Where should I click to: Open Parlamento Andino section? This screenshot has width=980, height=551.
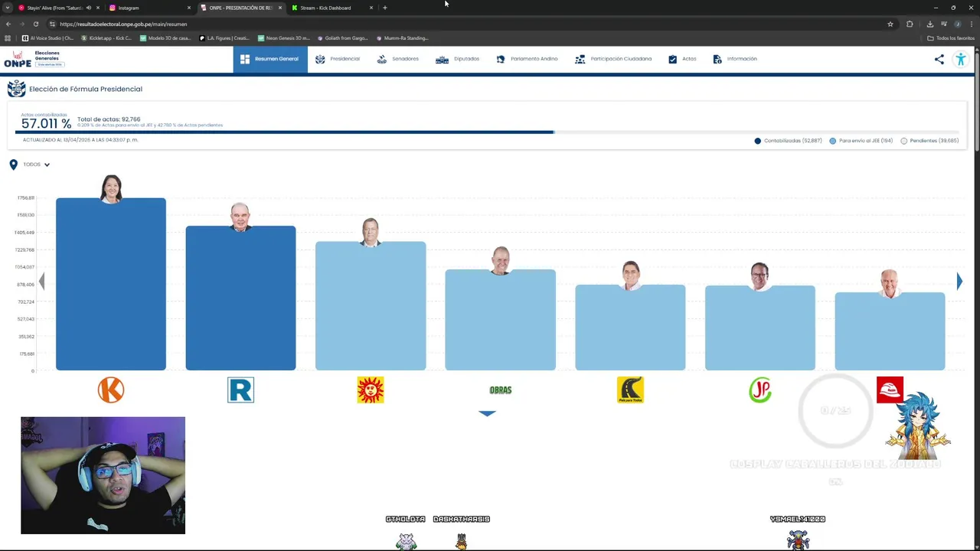(x=527, y=59)
